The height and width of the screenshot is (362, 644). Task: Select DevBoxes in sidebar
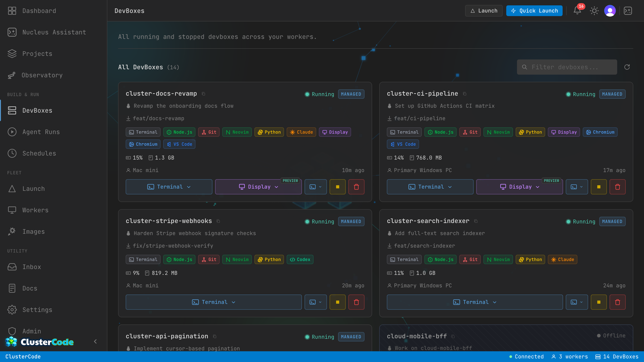pyautogui.click(x=53, y=110)
